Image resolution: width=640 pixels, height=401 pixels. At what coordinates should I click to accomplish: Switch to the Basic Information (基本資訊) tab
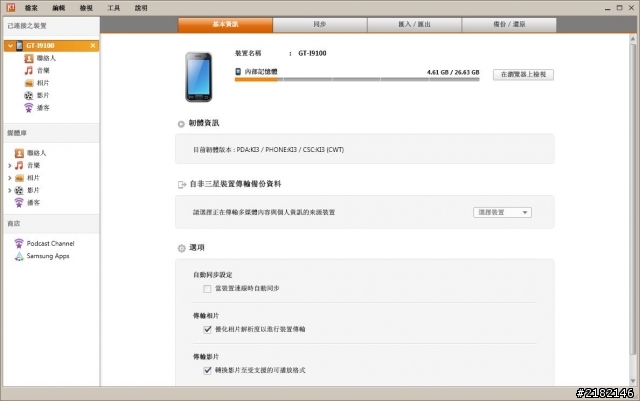pos(225,25)
